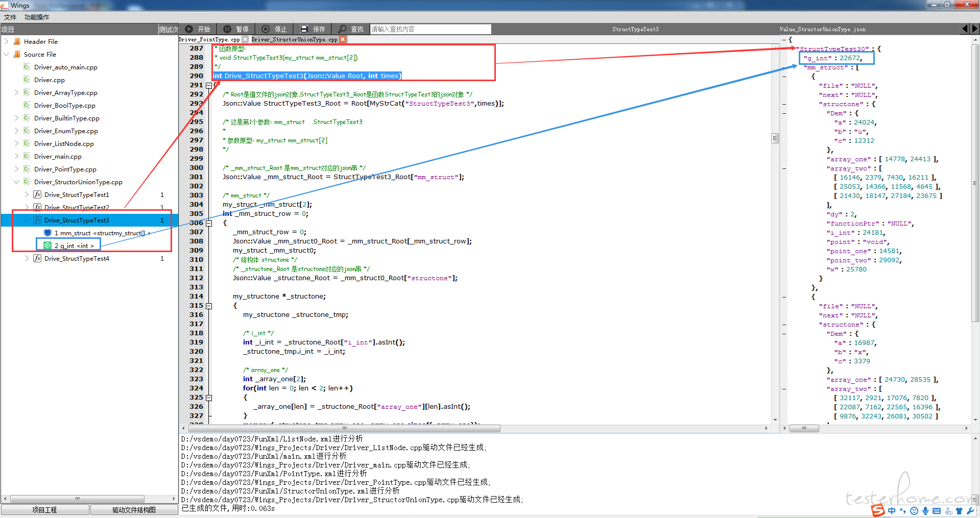Expand Driver_ArrayType.cpp tree node
The image size is (980, 518).
(x=16, y=92)
